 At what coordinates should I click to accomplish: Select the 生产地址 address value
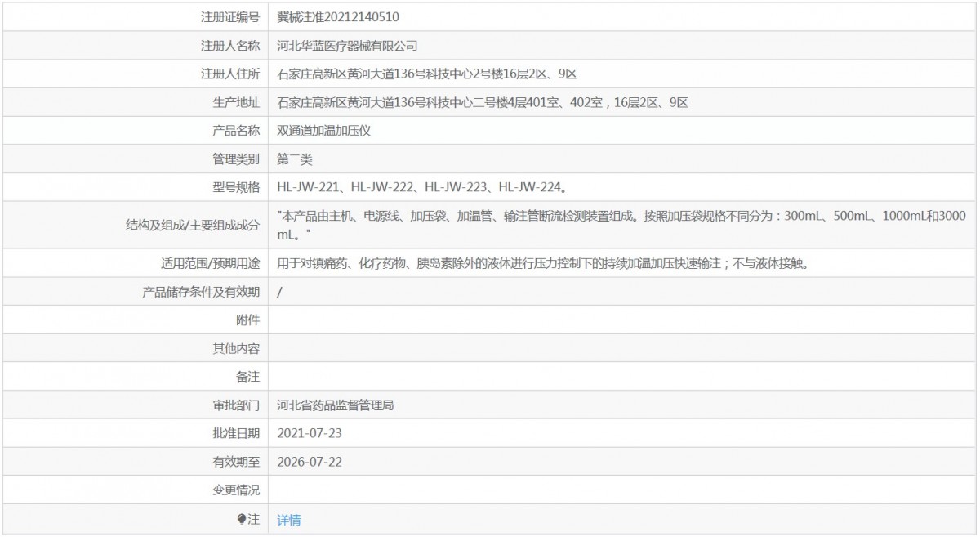point(483,102)
